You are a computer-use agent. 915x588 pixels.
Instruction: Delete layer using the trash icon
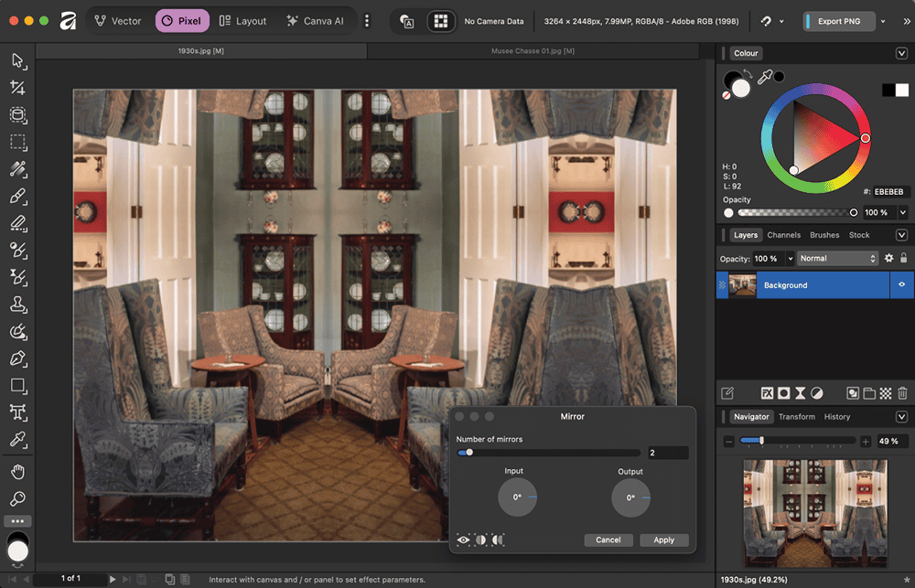tap(902, 393)
